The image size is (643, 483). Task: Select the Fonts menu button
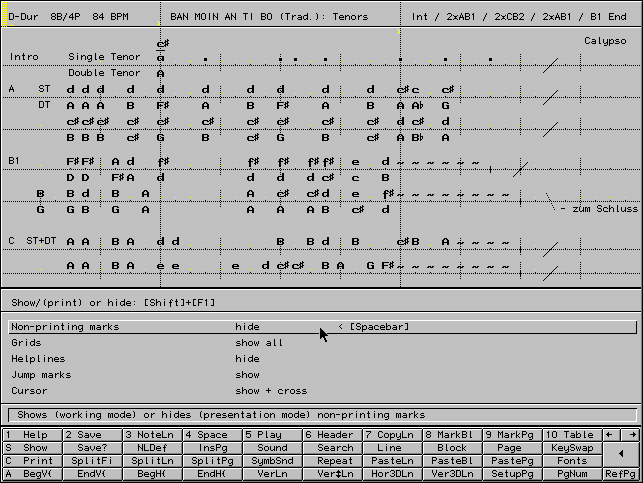[x=571, y=461]
